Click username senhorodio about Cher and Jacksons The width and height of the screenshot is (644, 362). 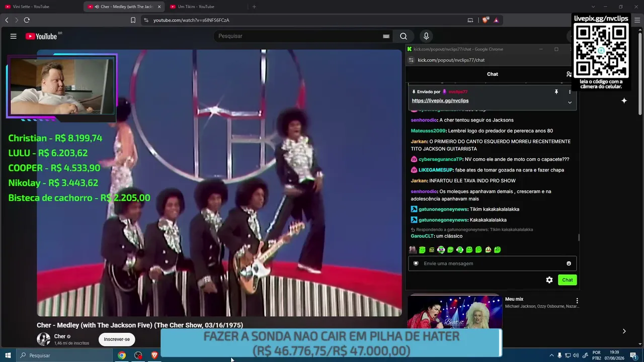point(424,120)
